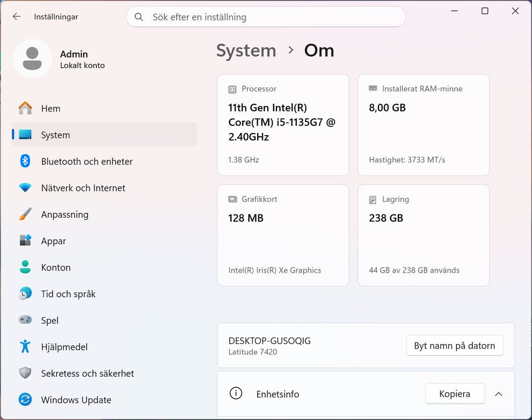
Task: Click the Enhetsinfo info icon
Action: pos(236,393)
